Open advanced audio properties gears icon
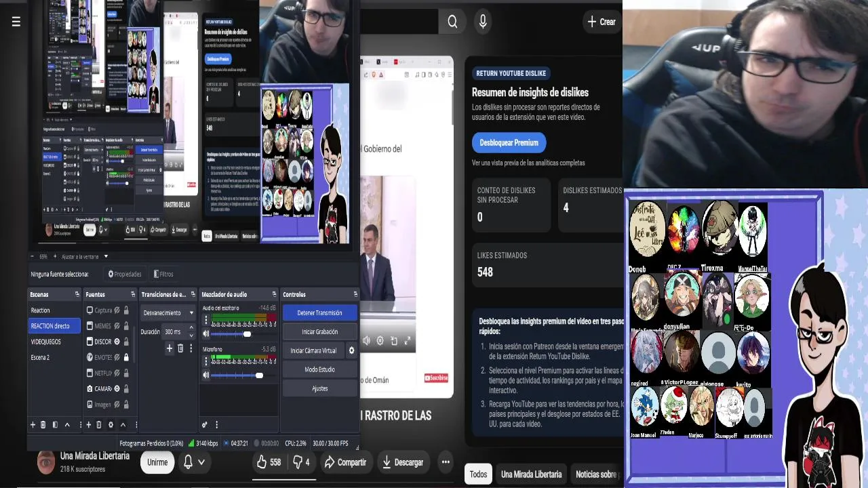This screenshot has width=868, height=488. [x=205, y=425]
